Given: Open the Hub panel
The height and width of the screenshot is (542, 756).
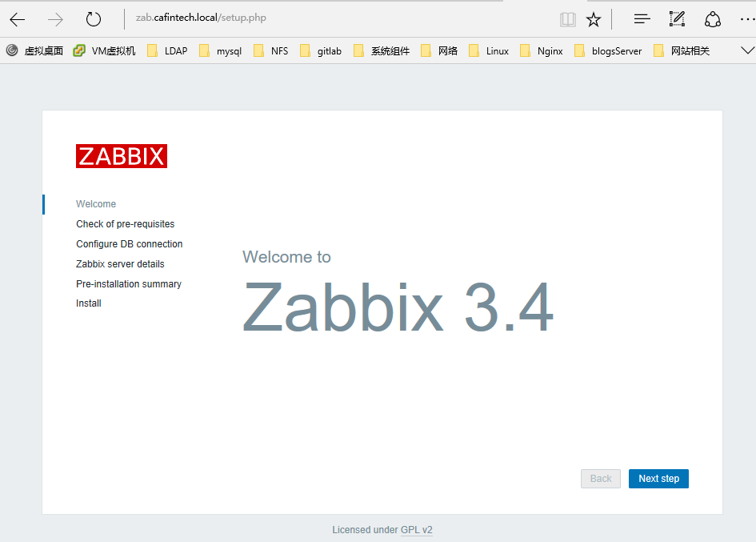Looking at the screenshot, I should click(x=642, y=18).
